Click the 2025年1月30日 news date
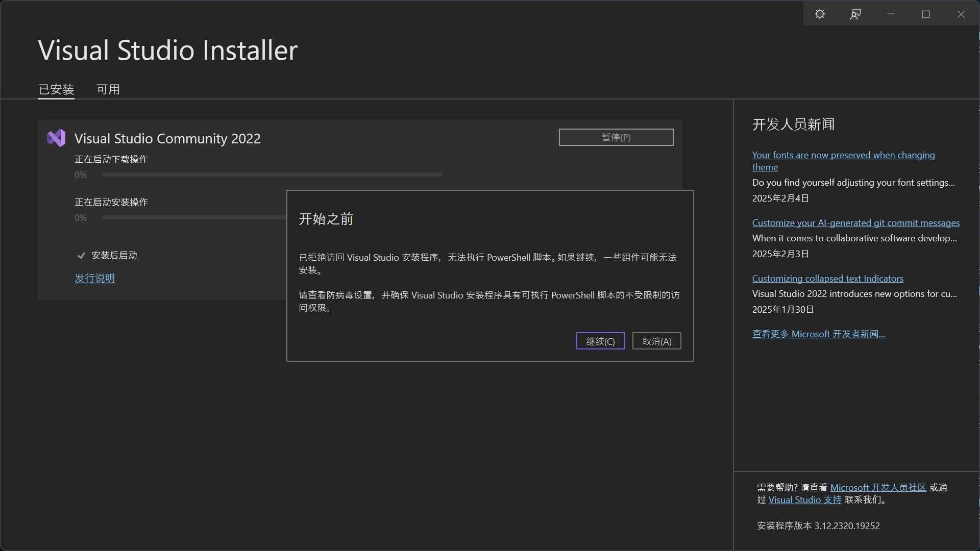The width and height of the screenshot is (980, 551). click(x=783, y=310)
